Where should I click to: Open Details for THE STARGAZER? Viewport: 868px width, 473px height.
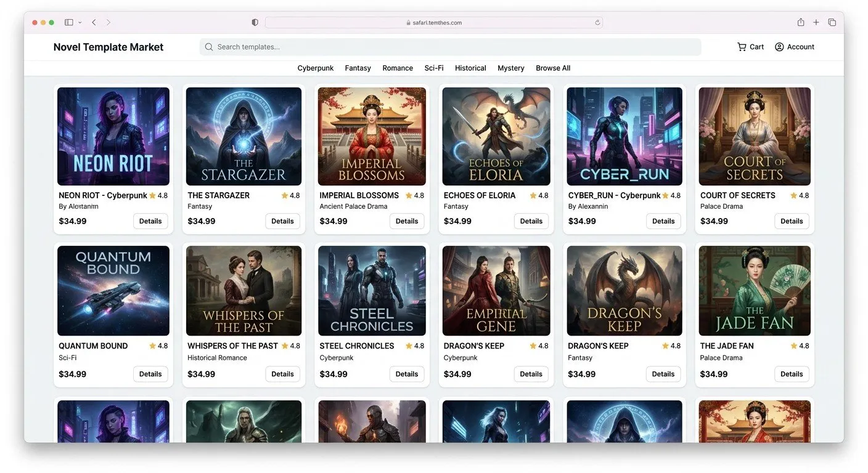pyautogui.click(x=282, y=221)
